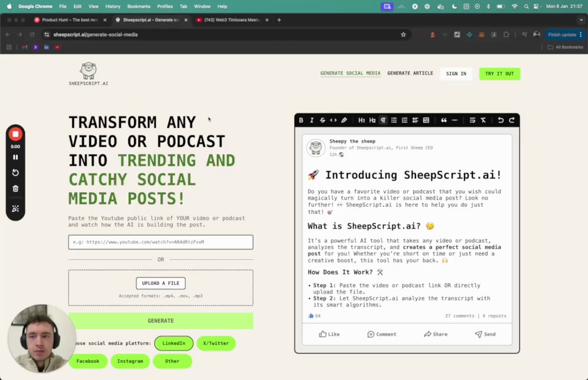Toggle bold formatting in editor toolbar
Viewport: 588px width, 380px height.
(301, 120)
